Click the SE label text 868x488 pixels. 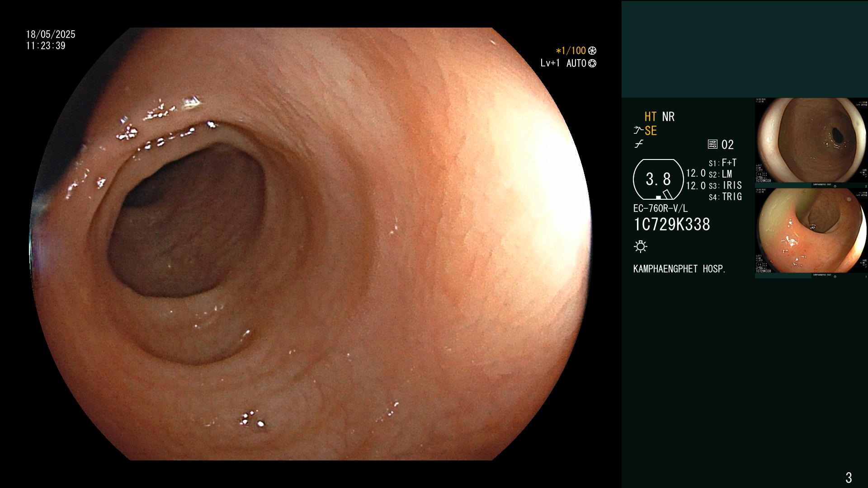pyautogui.click(x=651, y=131)
